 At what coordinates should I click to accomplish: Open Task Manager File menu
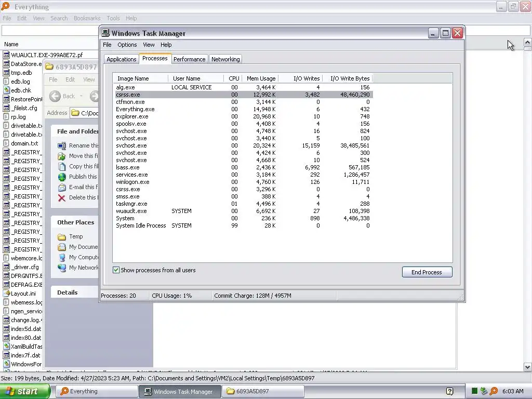107,45
